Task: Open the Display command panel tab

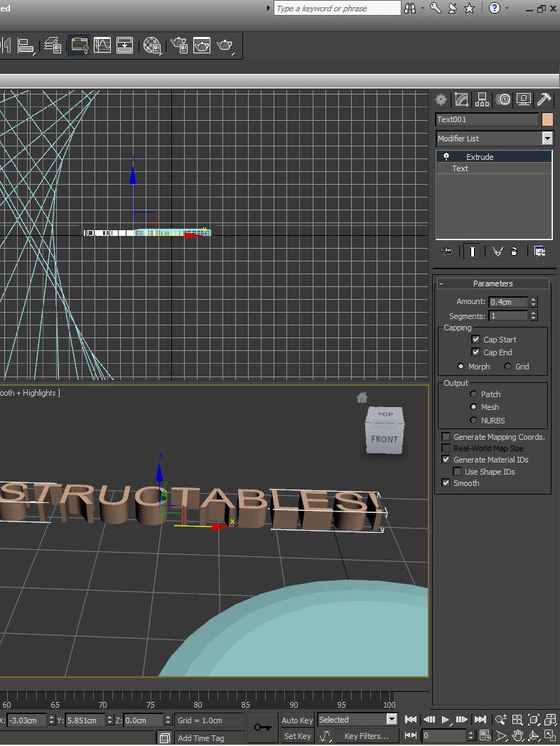Action: click(523, 99)
